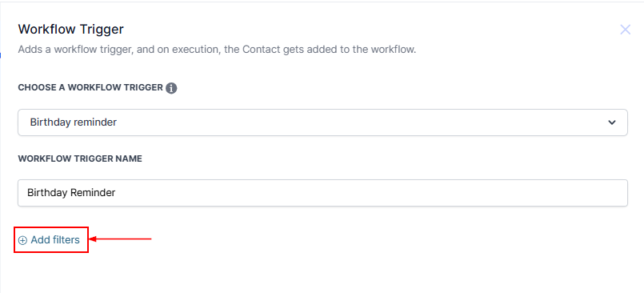Close the Workflow Trigger panel

tap(625, 30)
